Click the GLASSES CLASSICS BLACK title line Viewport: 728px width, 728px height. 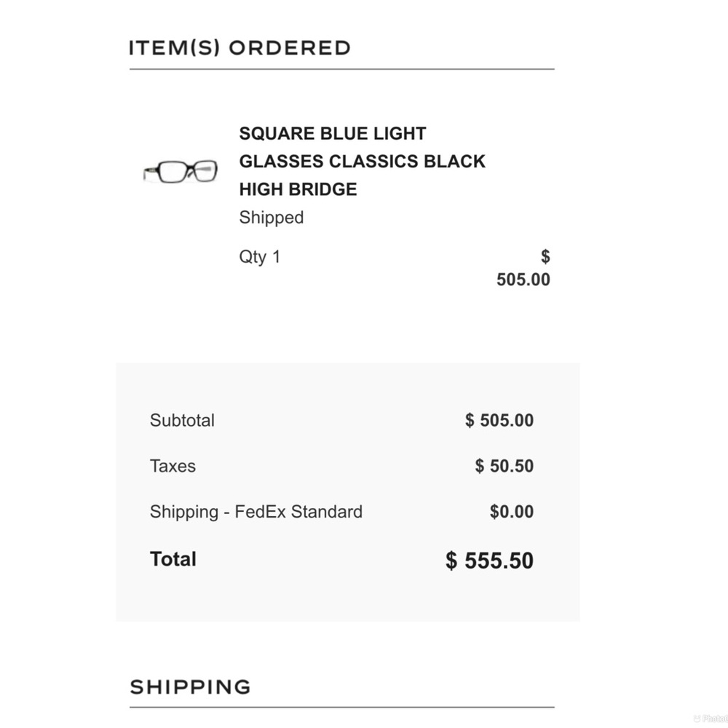pyautogui.click(x=362, y=161)
